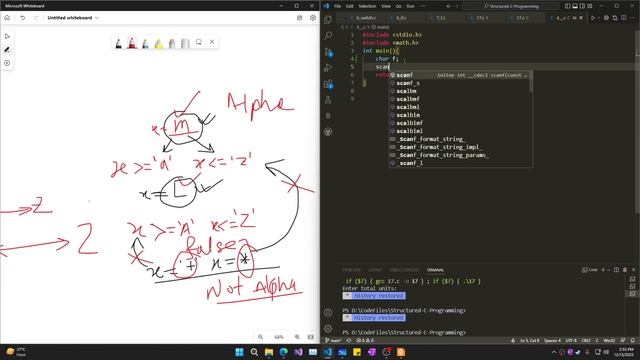
Task: Open the Go menu in VS Code
Action: point(398,6)
